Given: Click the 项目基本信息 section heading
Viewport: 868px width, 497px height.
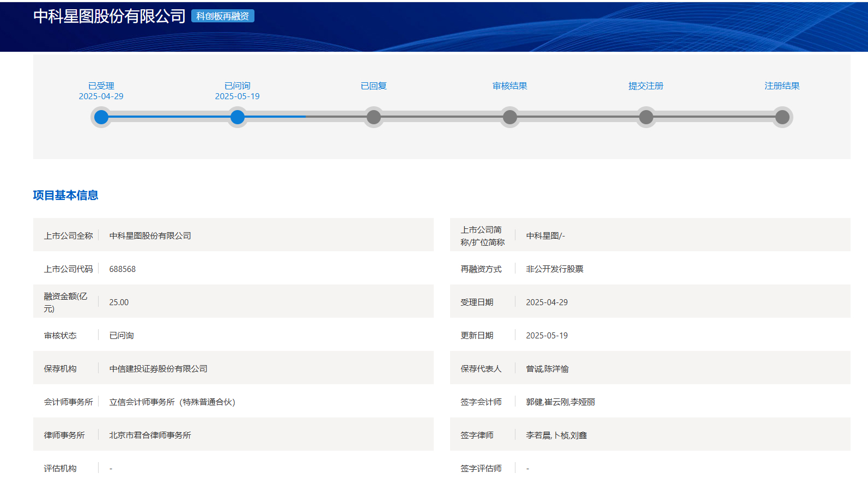Looking at the screenshot, I should (x=66, y=195).
